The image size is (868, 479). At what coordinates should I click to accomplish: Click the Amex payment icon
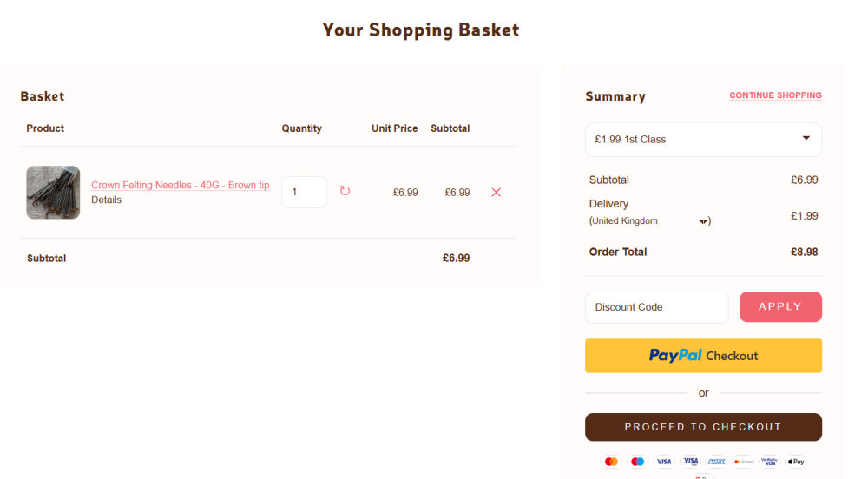pos(717,462)
